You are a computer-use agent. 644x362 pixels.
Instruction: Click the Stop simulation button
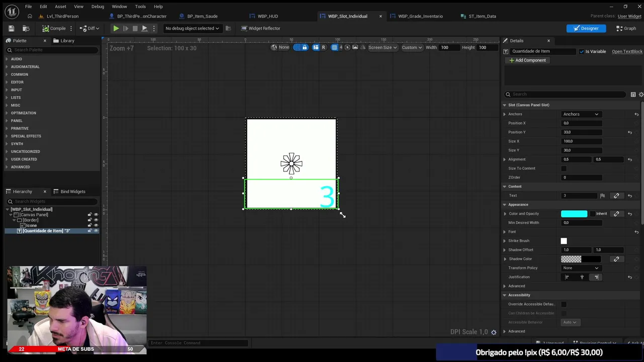tap(135, 28)
